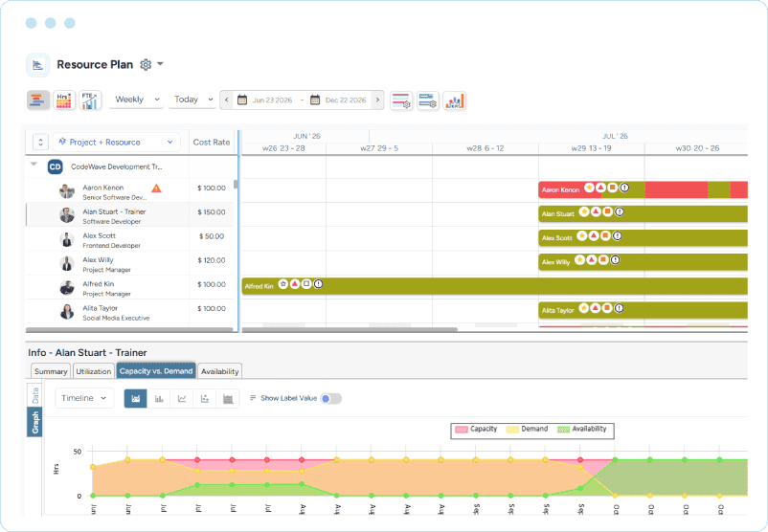Click the Dec 22 2026 end date field
This screenshot has width=768, height=532.
pos(346,100)
